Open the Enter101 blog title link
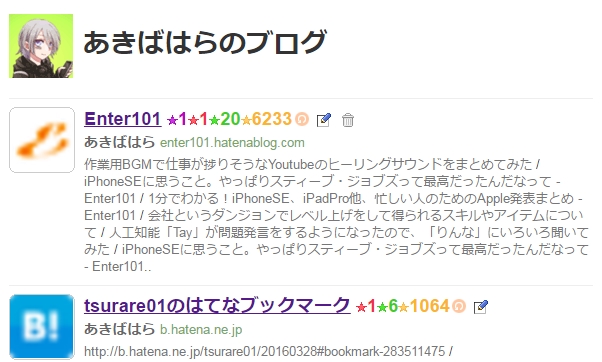The height and width of the screenshot is (362, 602). (x=122, y=119)
